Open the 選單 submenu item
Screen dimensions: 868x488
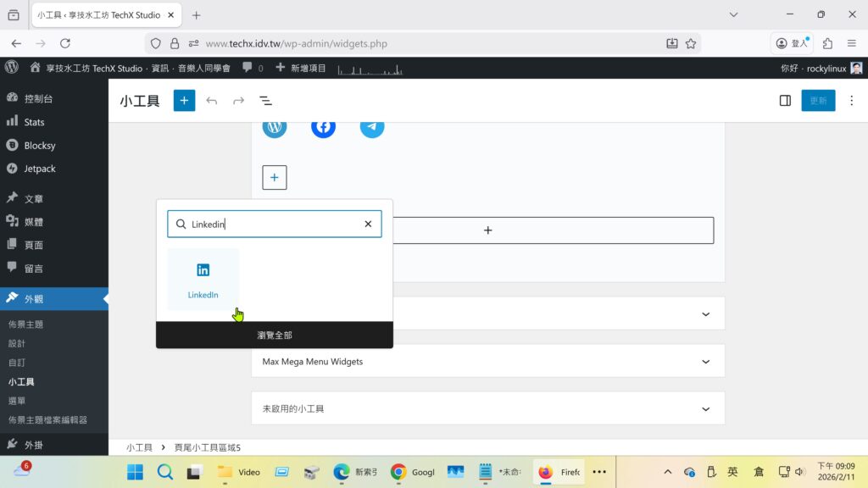click(x=17, y=401)
